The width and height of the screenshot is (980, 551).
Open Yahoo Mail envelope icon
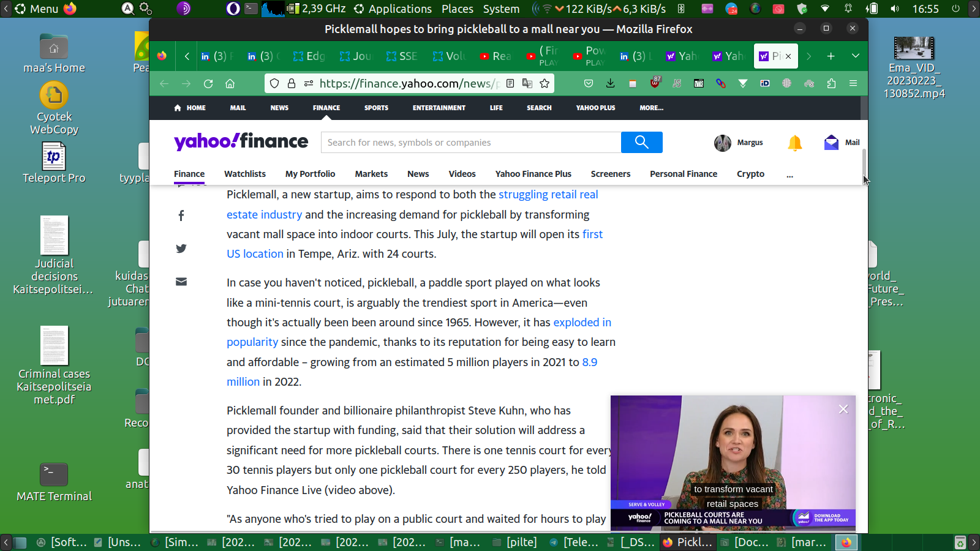(x=831, y=143)
